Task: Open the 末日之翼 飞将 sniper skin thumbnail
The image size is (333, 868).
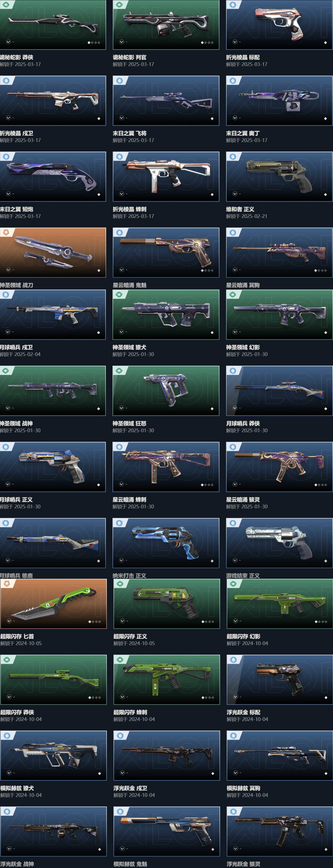Action: 166,100
